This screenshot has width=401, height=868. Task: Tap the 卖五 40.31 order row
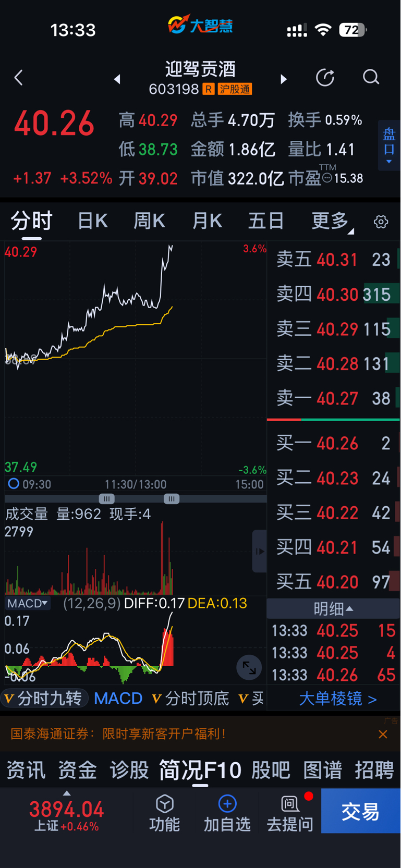coord(333,259)
